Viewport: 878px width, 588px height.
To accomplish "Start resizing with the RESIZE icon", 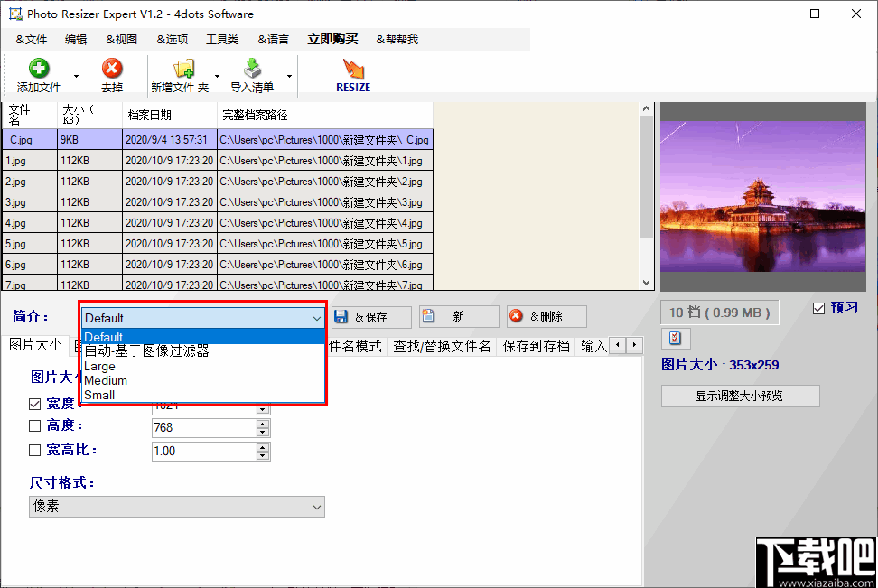I will [352, 70].
